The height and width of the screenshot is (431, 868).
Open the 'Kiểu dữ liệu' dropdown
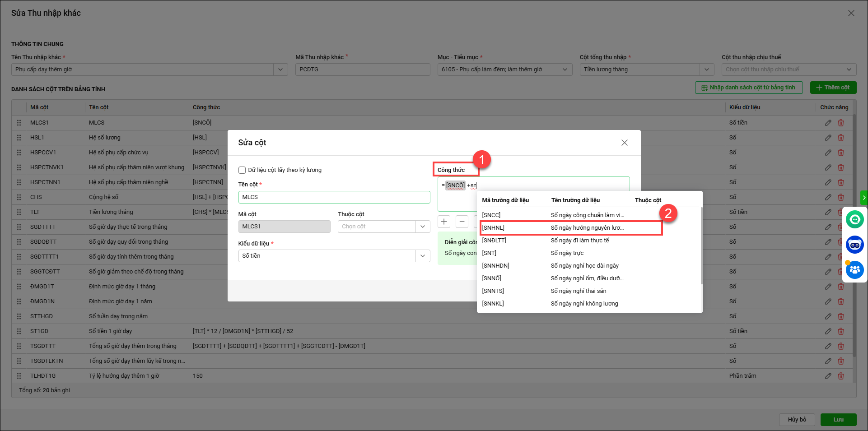(422, 256)
